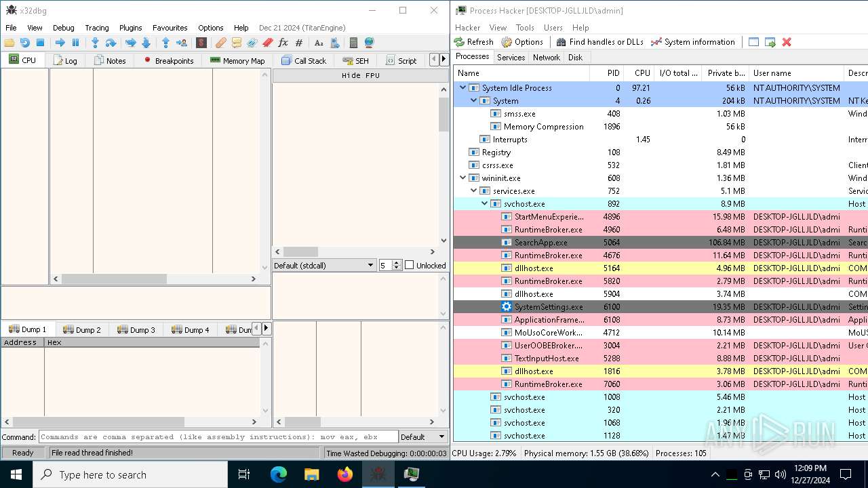The image size is (868, 488).
Task: Open Firefox from the taskbar
Action: (345, 474)
